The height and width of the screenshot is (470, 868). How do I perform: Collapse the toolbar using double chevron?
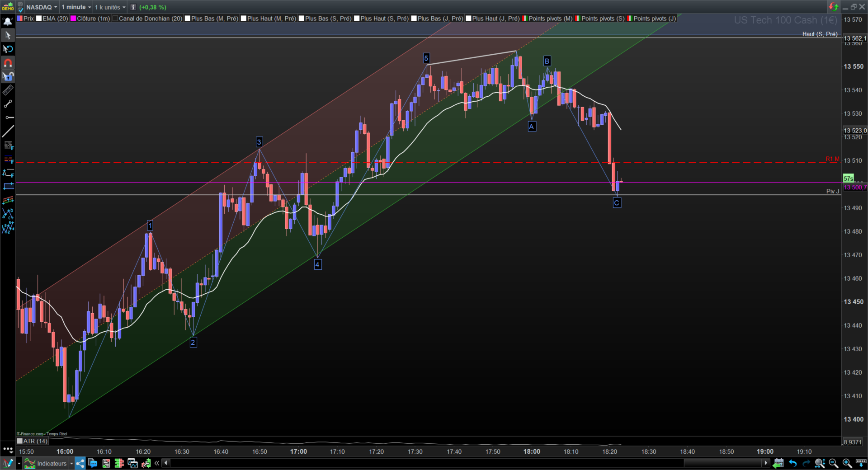(x=157, y=463)
